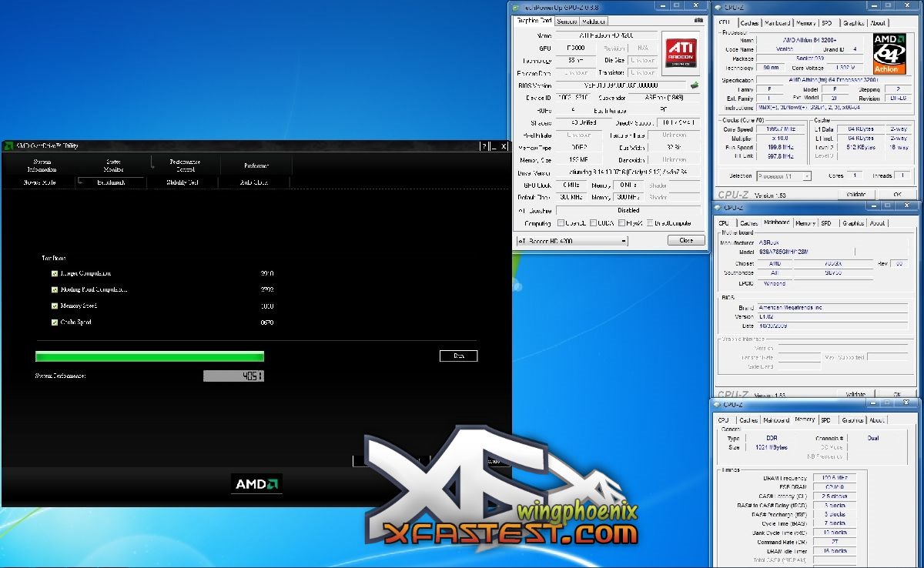Image resolution: width=924 pixels, height=568 pixels.
Task: Uncheck the Memory Speed test item
Action: pos(55,306)
